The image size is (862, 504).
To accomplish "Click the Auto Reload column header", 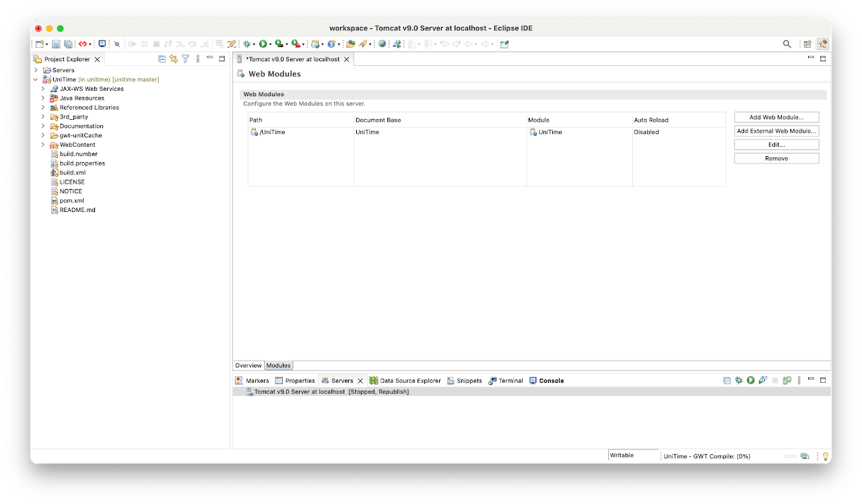I will [x=679, y=120].
